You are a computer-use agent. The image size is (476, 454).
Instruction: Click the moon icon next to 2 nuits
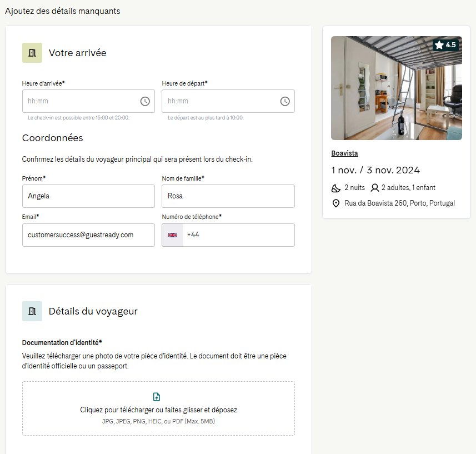pos(335,188)
